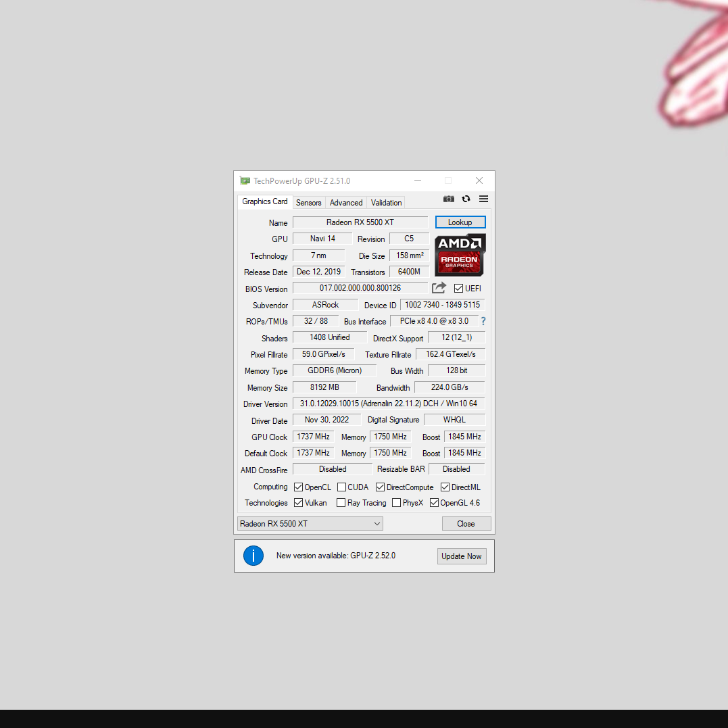Toggle the PhysX checkbox
This screenshot has height=728, width=728.
click(x=397, y=503)
